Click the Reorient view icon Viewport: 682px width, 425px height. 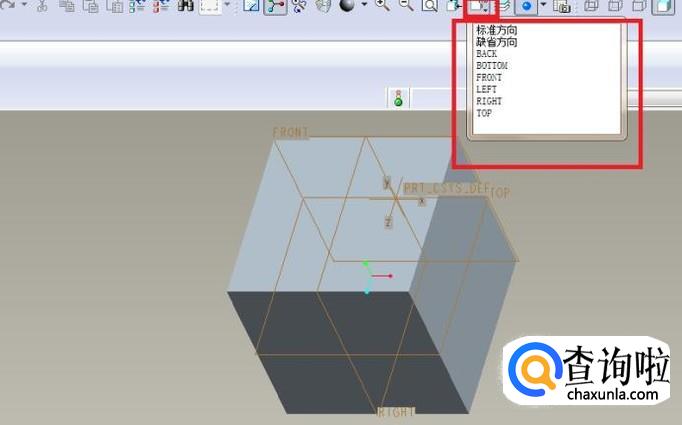coord(454,5)
